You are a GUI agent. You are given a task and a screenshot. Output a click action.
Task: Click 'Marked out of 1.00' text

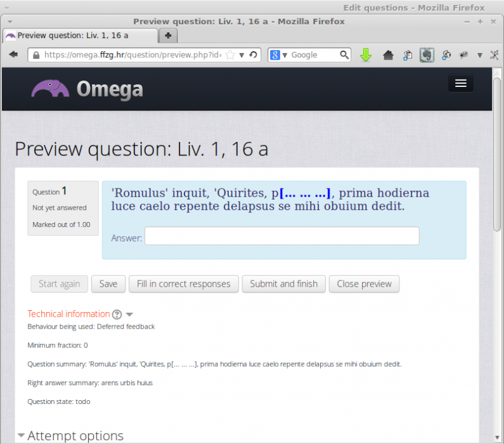61,225
